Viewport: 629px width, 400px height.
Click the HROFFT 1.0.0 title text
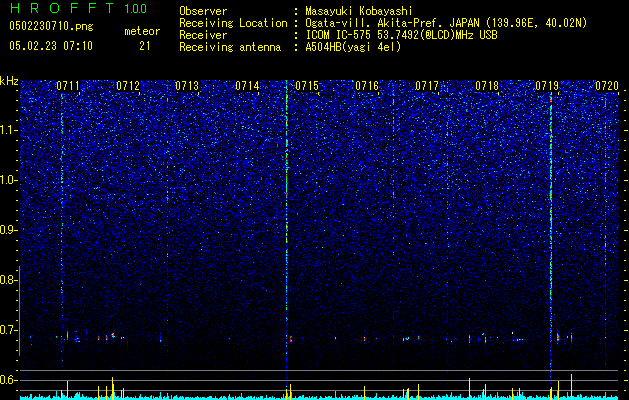coord(78,8)
